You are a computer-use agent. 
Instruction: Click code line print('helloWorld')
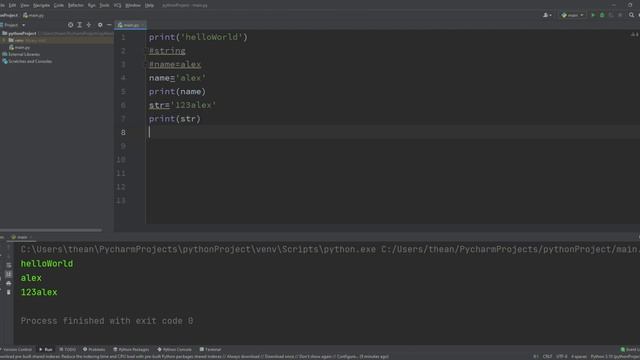click(x=198, y=37)
